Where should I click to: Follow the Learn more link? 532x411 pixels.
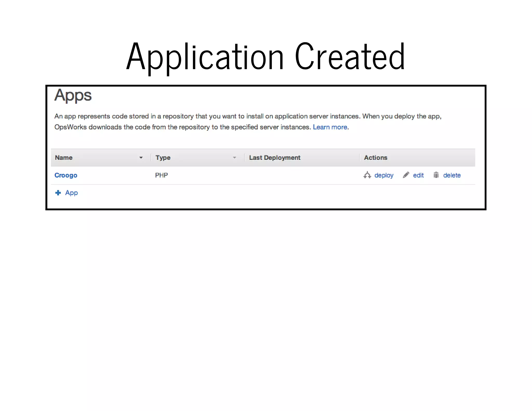coord(330,127)
